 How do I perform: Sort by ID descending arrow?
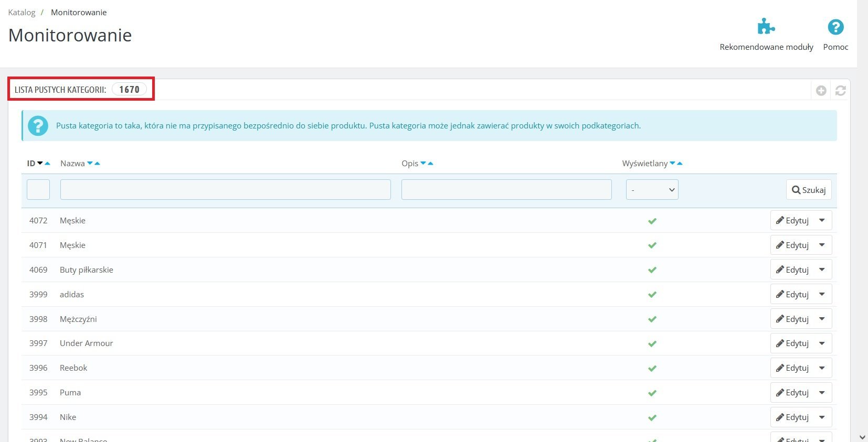[x=40, y=163]
